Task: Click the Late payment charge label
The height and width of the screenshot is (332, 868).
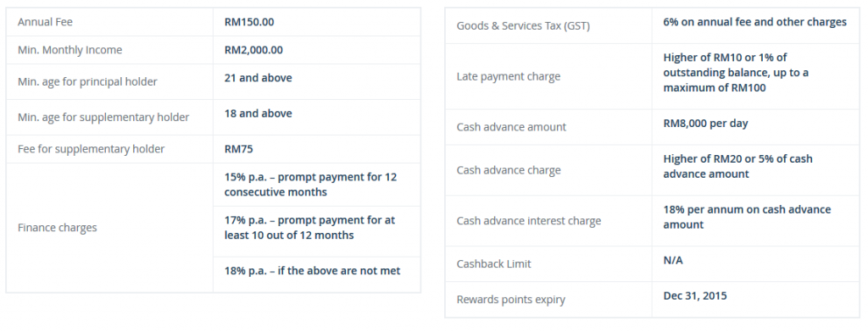Action: 509,76
